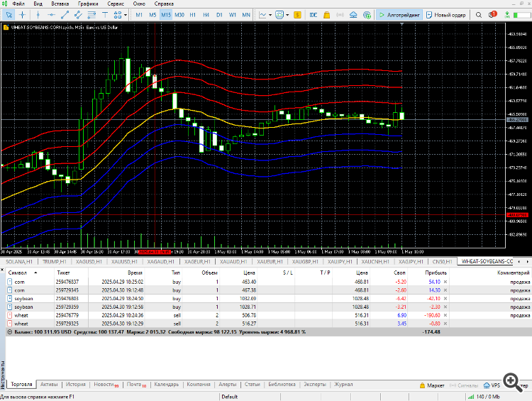The height and width of the screenshot is (401, 532).
Task: Open the VPS link in toolbox
Action: click(492, 385)
